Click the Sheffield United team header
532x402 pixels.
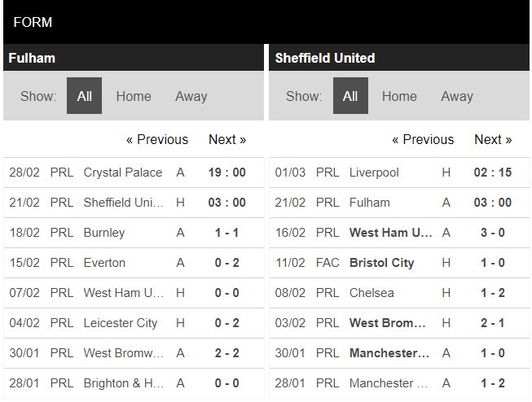(x=325, y=58)
